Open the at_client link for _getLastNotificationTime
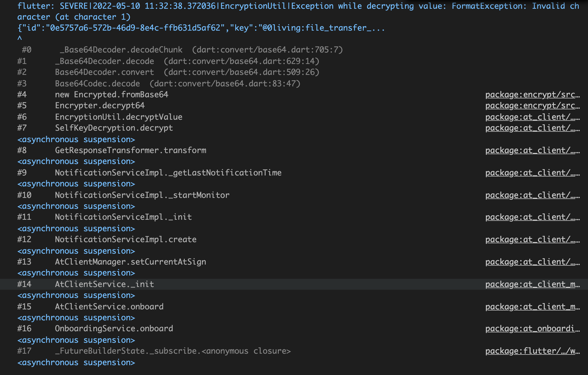Image resolution: width=588 pixels, height=375 pixels. point(531,172)
